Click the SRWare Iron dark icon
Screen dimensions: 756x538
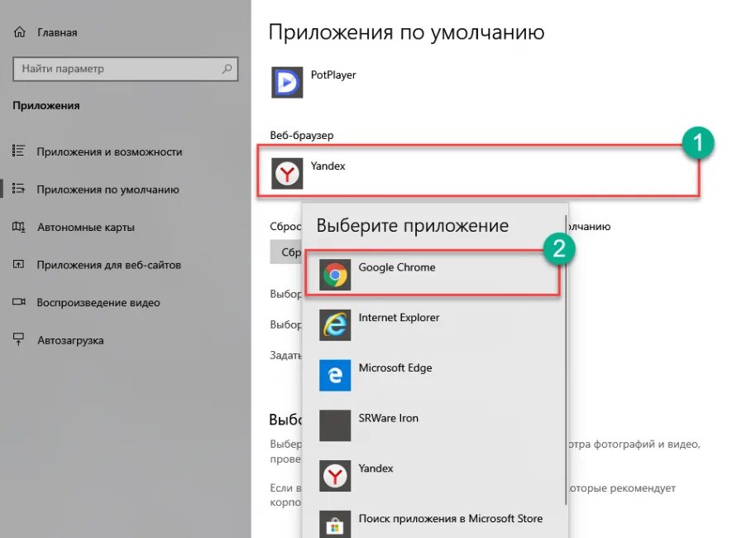coord(335,425)
